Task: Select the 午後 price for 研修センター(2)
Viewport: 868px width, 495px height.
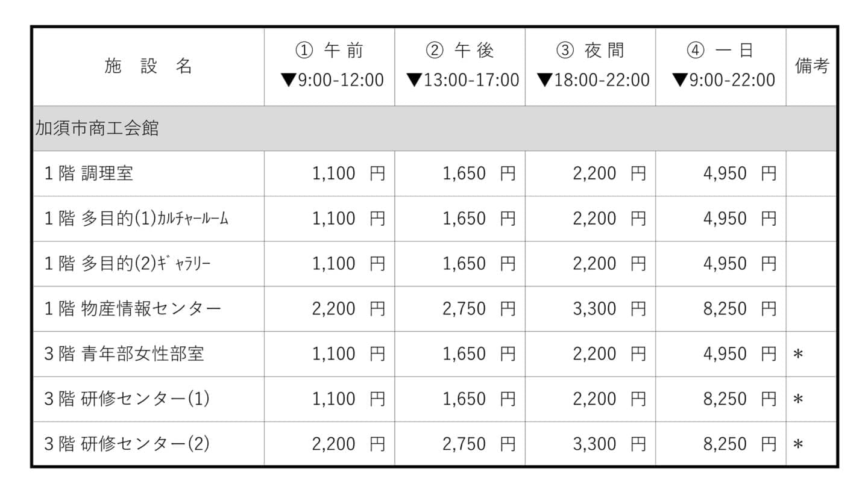Action: (479, 444)
